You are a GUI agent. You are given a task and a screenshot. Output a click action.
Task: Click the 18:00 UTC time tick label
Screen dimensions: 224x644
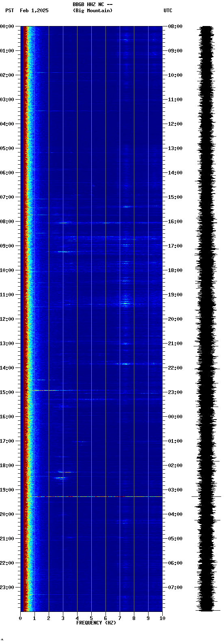pos(175,270)
